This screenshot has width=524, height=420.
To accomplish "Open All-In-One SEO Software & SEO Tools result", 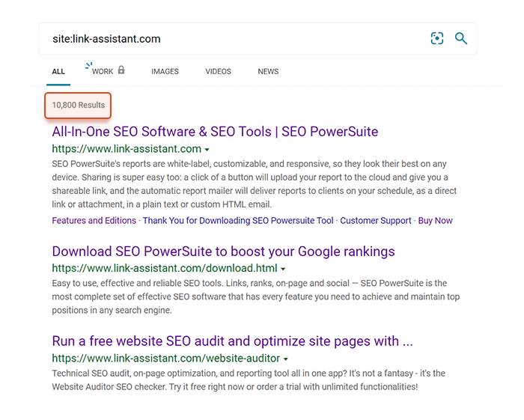I will point(215,132).
